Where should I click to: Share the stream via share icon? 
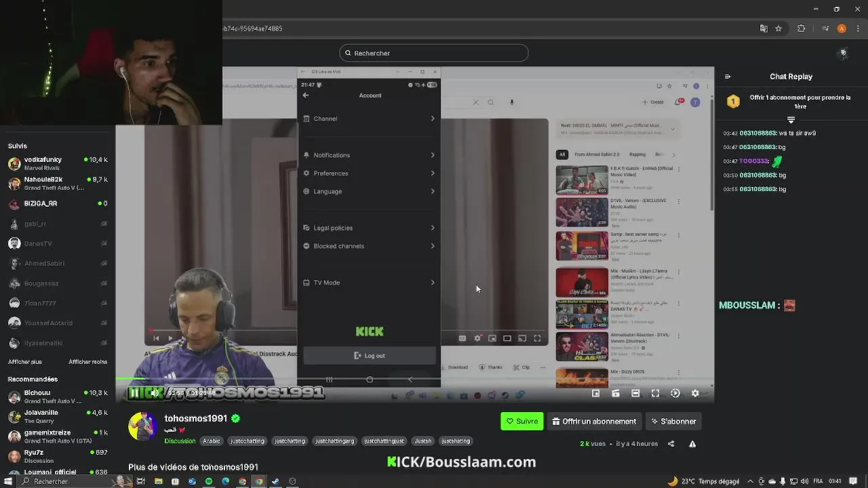pyautogui.click(x=671, y=444)
